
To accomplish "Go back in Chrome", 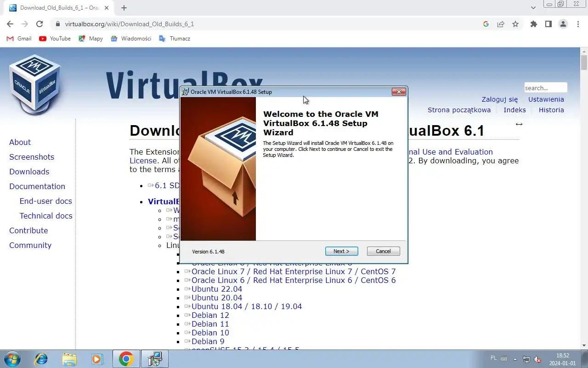I will 10,24.
